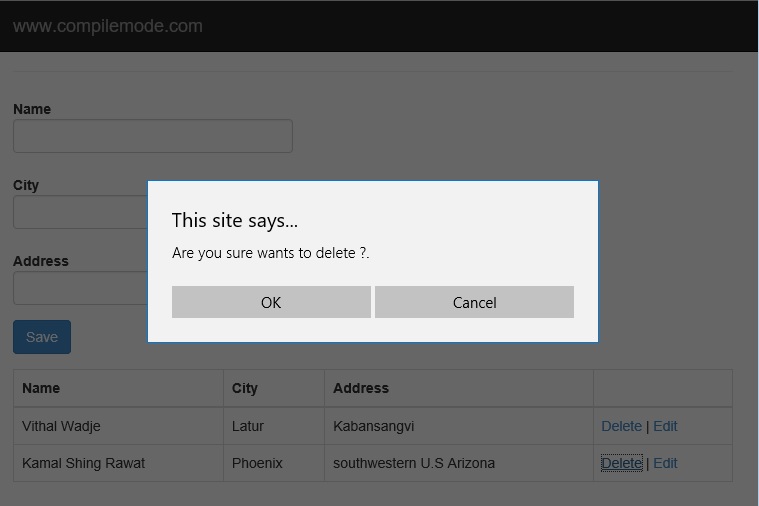Viewport: 759px width, 506px height.
Task: Select the Vithal Wadje name cell
Action: 61,426
